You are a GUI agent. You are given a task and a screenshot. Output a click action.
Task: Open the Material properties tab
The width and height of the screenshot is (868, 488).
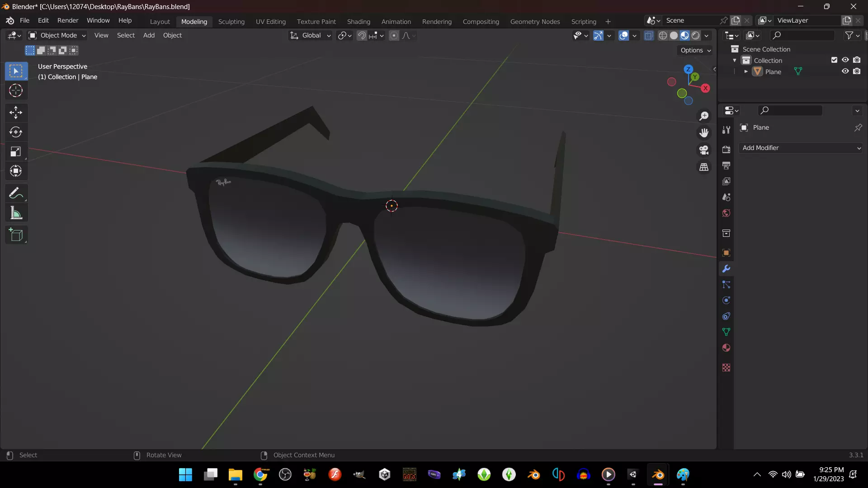[726, 347]
